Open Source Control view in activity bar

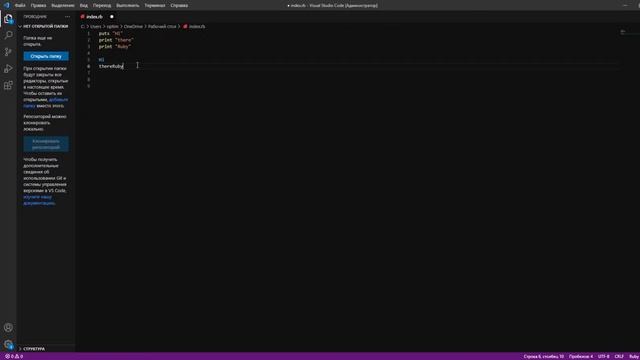click(8, 52)
